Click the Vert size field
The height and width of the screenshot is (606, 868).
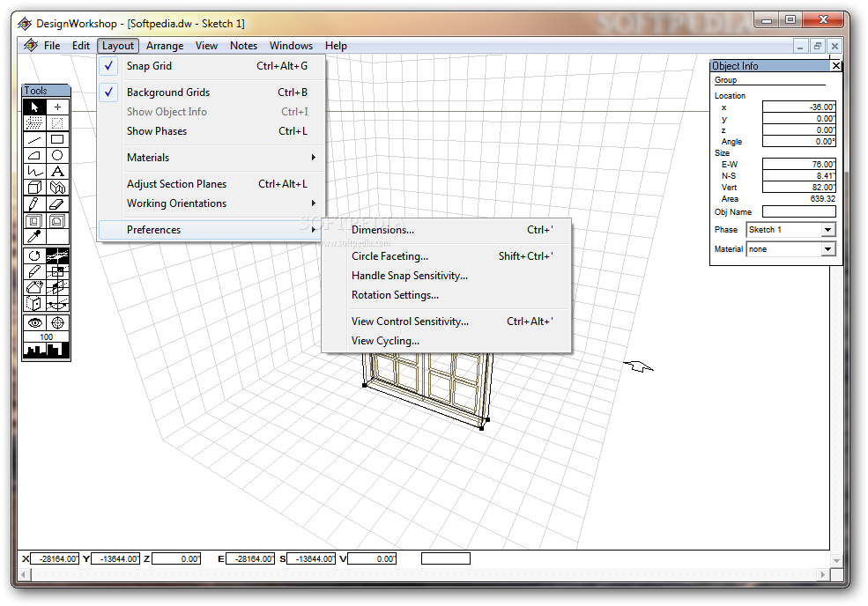coord(798,187)
